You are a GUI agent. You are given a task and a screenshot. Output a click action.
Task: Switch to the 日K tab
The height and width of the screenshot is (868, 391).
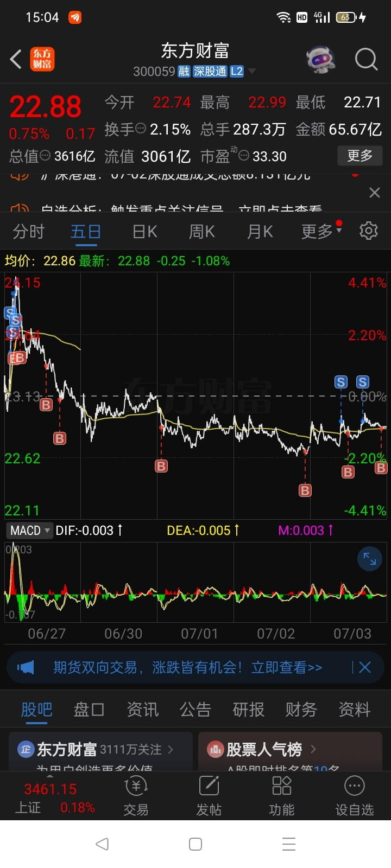pyautogui.click(x=144, y=232)
